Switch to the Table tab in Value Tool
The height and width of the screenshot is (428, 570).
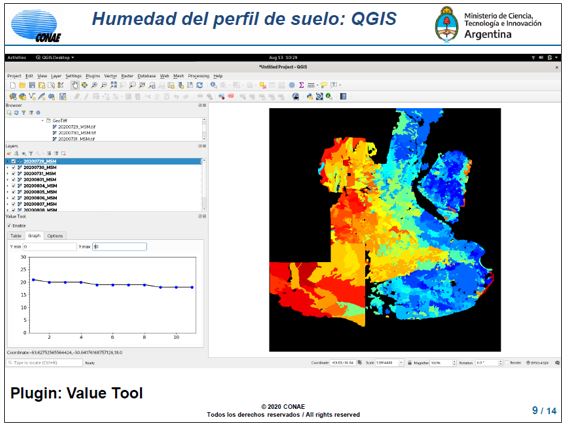point(16,236)
